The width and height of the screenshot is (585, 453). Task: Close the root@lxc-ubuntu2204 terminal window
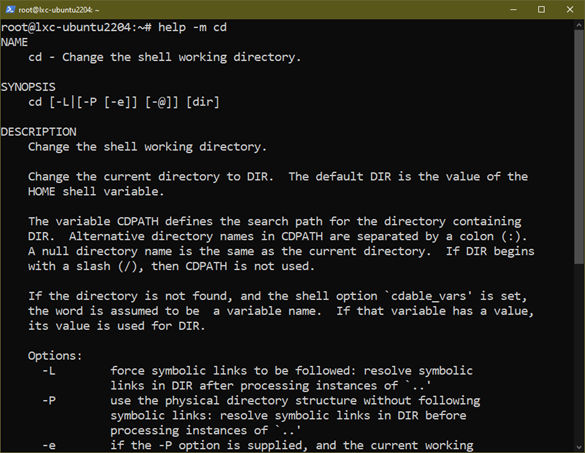[x=570, y=10]
